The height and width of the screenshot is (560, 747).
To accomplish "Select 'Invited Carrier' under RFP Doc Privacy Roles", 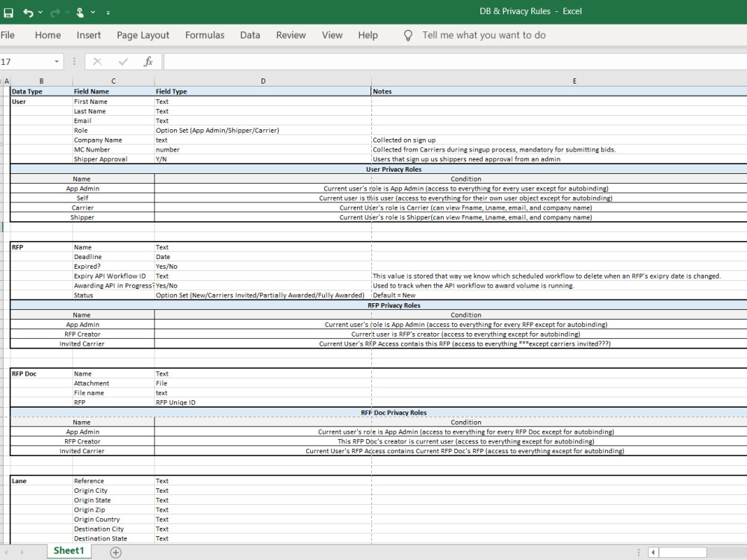I will point(82,451).
